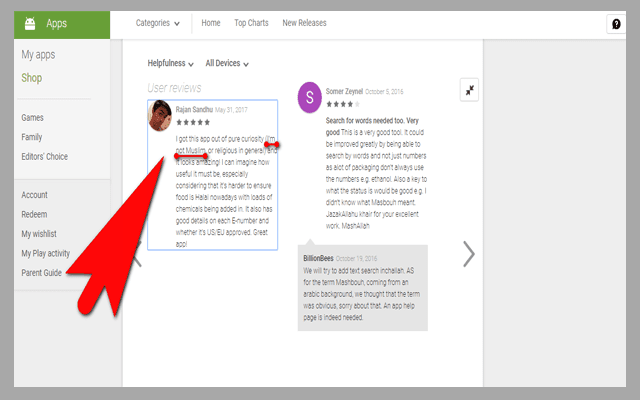Click the Android Apps logo icon

coord(31,23)
